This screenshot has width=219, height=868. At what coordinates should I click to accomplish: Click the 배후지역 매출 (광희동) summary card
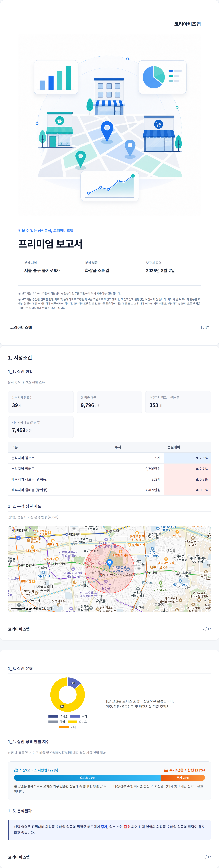point(41,427)
